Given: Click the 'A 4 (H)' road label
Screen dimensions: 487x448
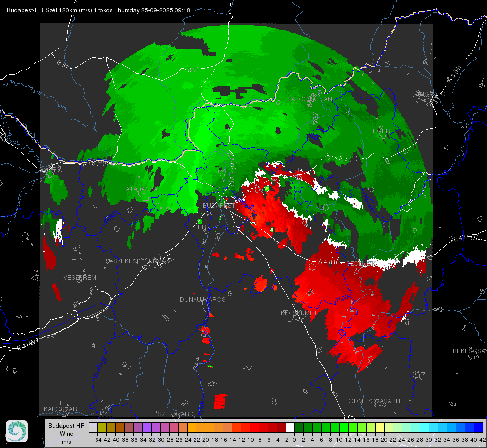Looking at the screenshot, I should click(328, 262).
